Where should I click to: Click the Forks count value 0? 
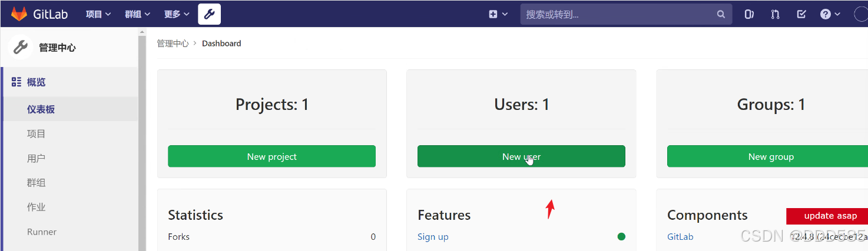373,237
